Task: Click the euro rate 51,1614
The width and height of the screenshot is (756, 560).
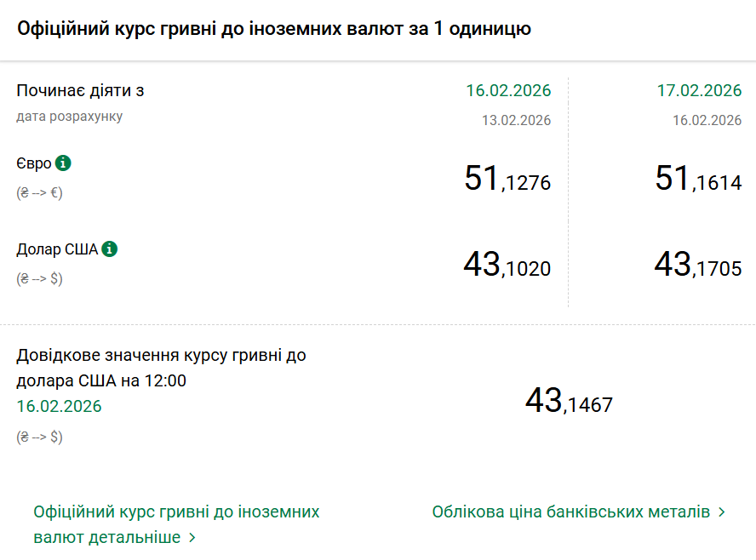Action: click(698, 180)
